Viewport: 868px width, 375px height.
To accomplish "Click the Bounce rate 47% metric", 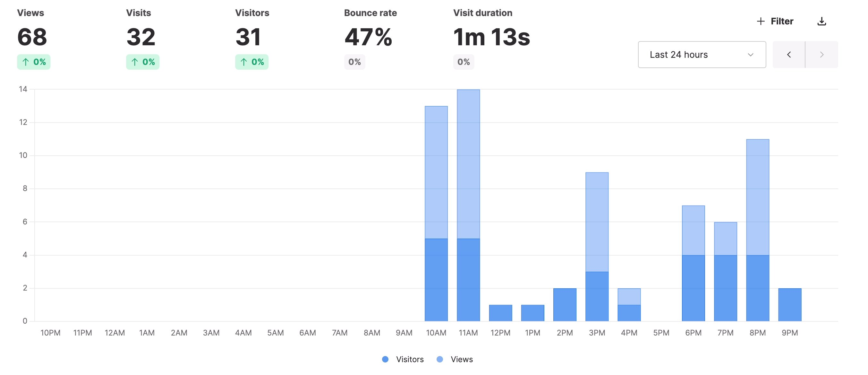I will (368, 37).
